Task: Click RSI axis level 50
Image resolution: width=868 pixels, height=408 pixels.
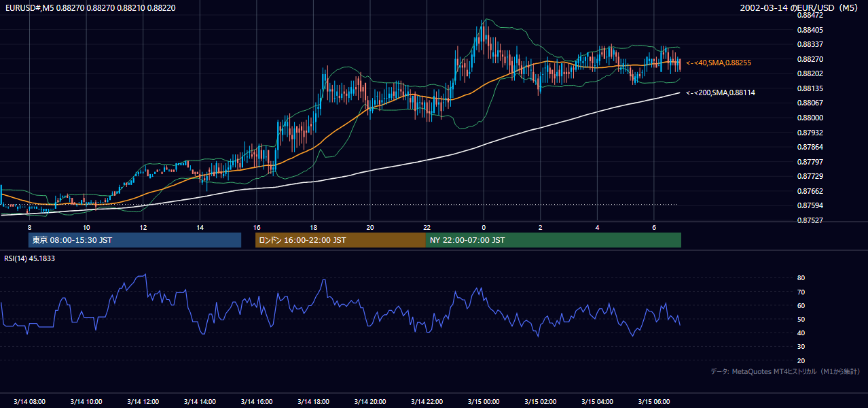Action: (x=801, y=319)
